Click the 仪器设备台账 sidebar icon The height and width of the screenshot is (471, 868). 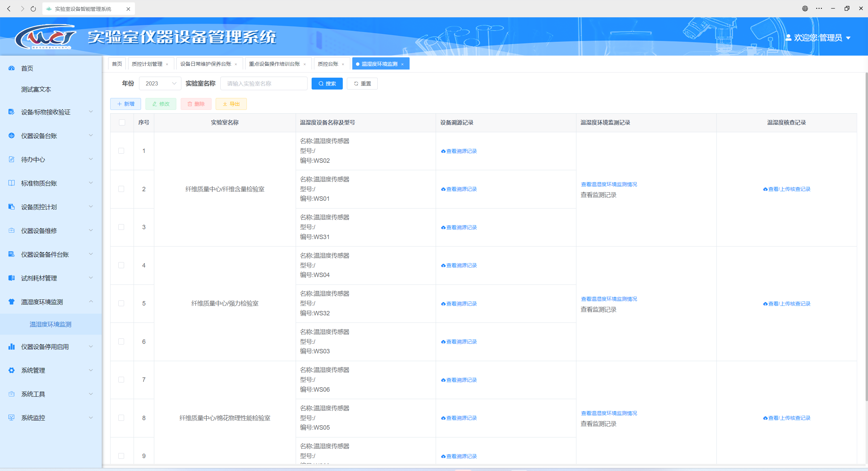[12, 136]
